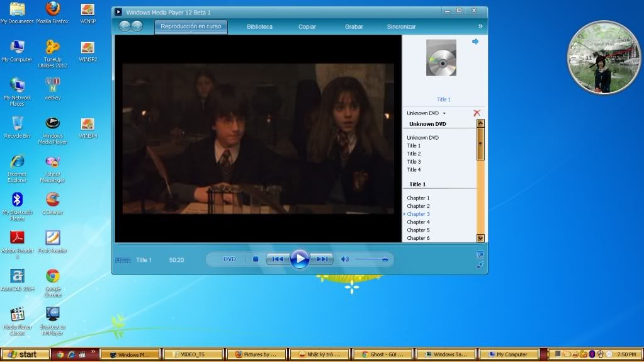Open Media Player Classic desktop icon
This screenshot has height=362, width=644.
17,321
